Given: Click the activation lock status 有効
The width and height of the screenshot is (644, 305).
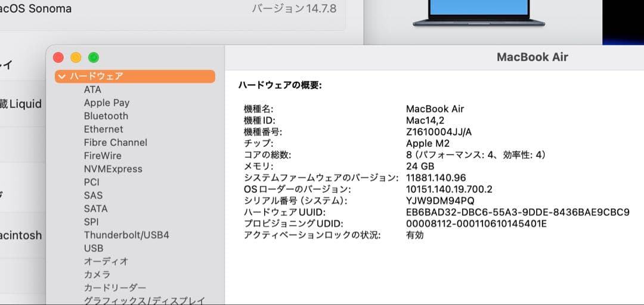Looking at the screenshot, I should click(x=415, y=236).
